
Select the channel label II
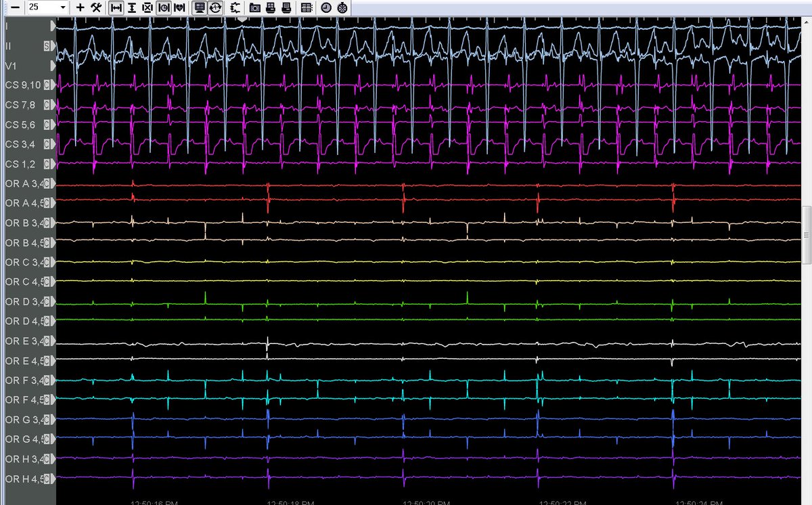8,46
